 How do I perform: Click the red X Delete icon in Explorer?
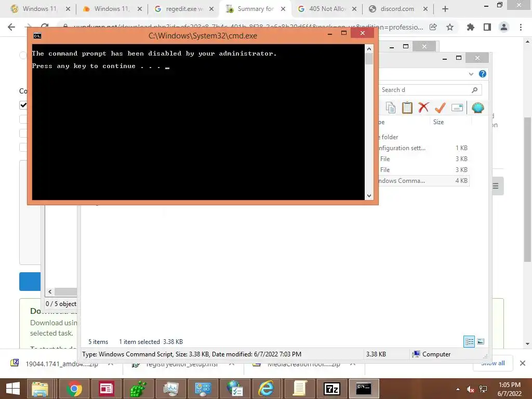[423, 108]
